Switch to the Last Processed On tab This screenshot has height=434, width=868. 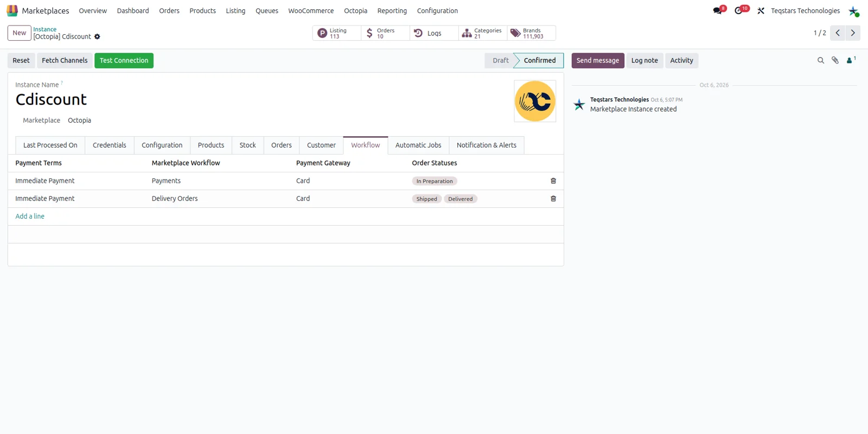(x=50, y=145)
